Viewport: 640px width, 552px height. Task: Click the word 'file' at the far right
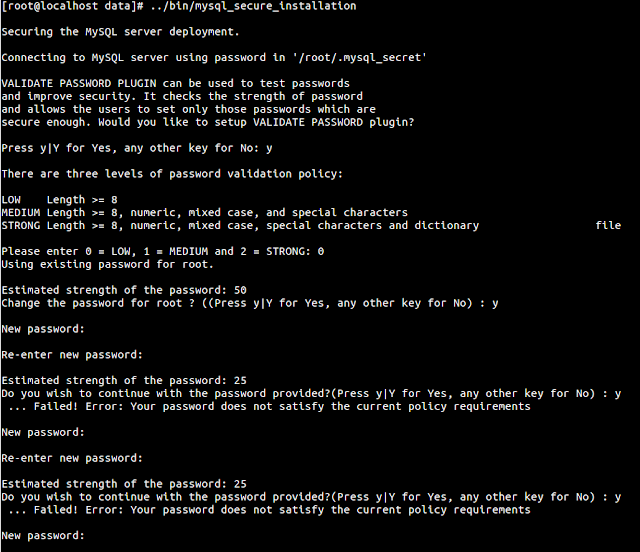608,225
